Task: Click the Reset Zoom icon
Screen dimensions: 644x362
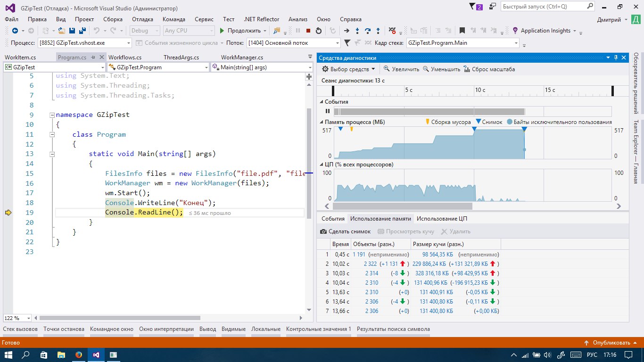Action: coord(467,69)
